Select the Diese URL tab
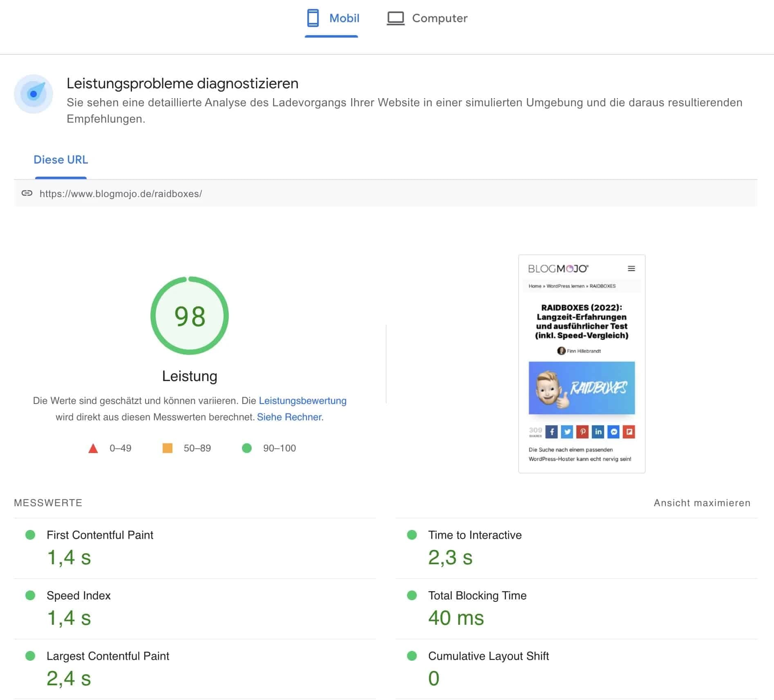Screen dimensions: 774x700 60,160
